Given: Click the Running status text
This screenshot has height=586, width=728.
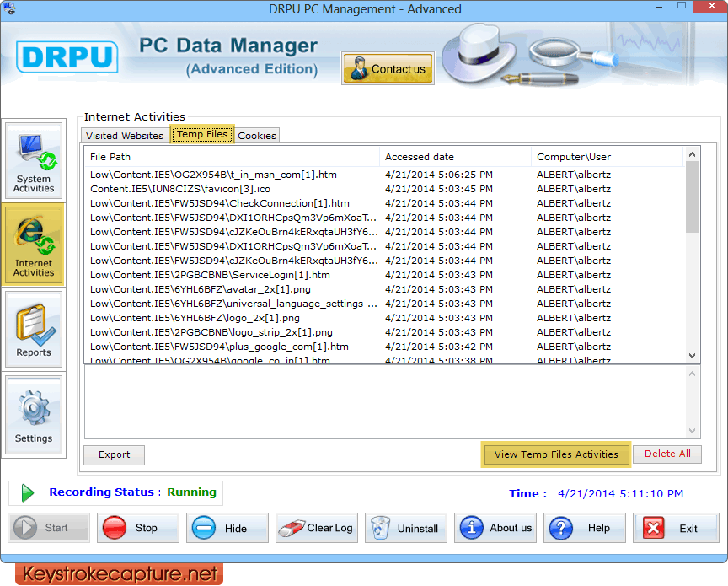Looking at the screenshot, I should pos(191,492).
